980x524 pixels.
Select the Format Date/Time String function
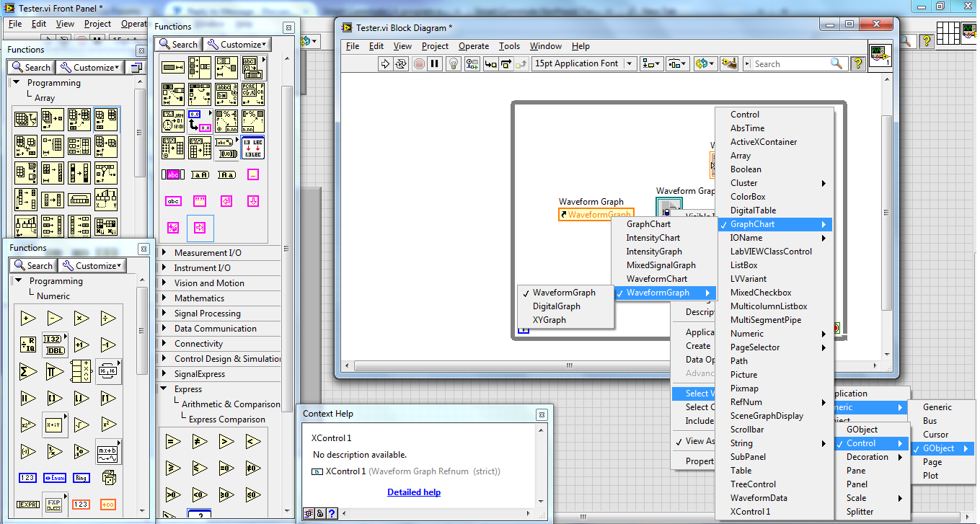pos(173,121)
